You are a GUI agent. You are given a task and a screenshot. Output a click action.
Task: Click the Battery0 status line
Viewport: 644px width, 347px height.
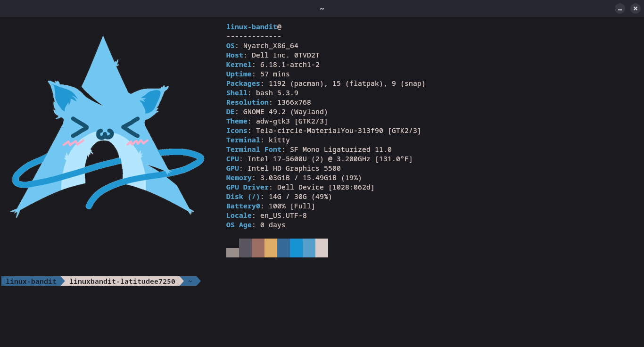coord(270,206)
